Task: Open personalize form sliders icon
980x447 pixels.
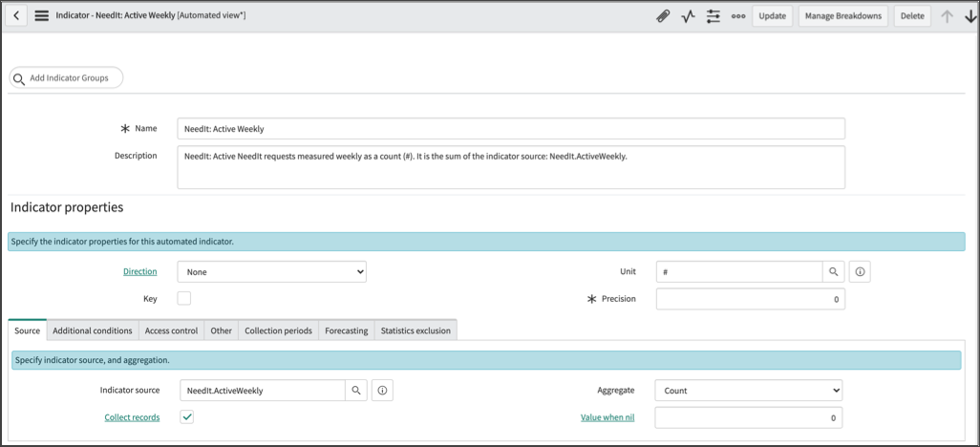Action: point(714,16)
